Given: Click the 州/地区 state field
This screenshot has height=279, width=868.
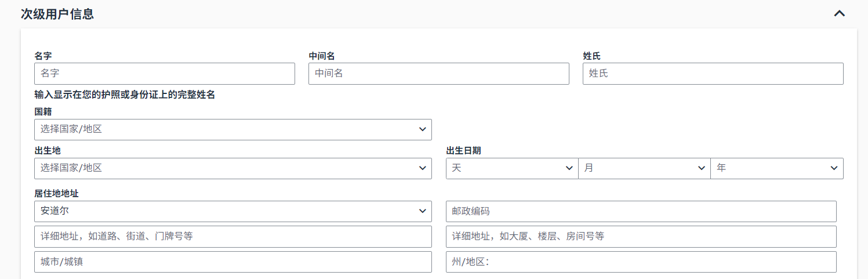Looking at the screenshot, I should [x=641, y=262].
